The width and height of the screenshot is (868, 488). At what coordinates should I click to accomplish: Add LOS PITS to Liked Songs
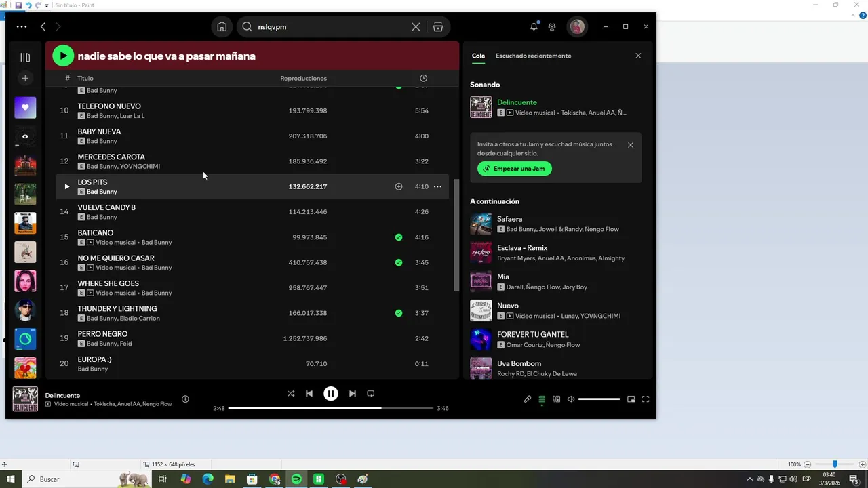399,186
